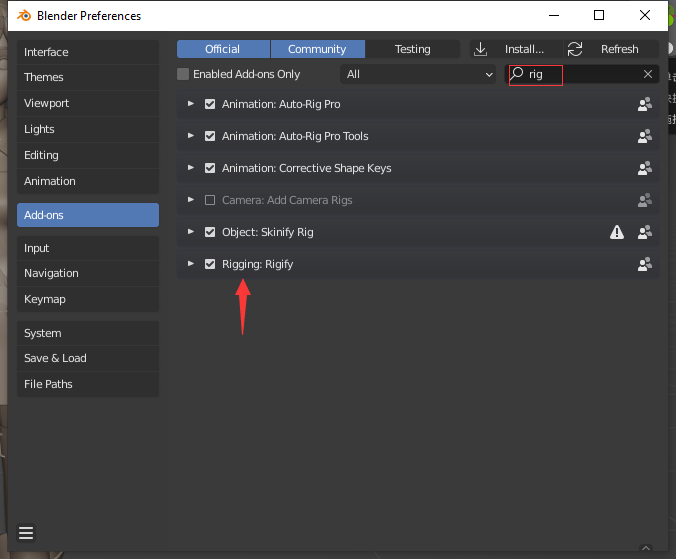Select the Add-ons section
676x559 pixels.
[x=88, y=215]
